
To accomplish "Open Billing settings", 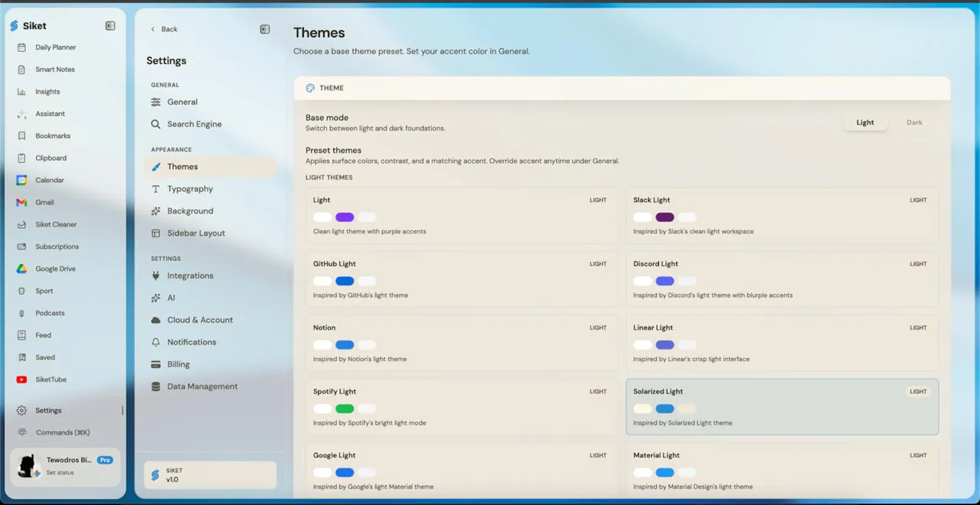I will 210,364.
